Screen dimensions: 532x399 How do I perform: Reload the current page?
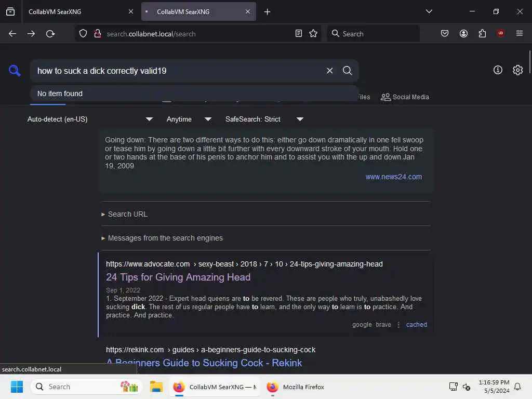click(50, 34)
